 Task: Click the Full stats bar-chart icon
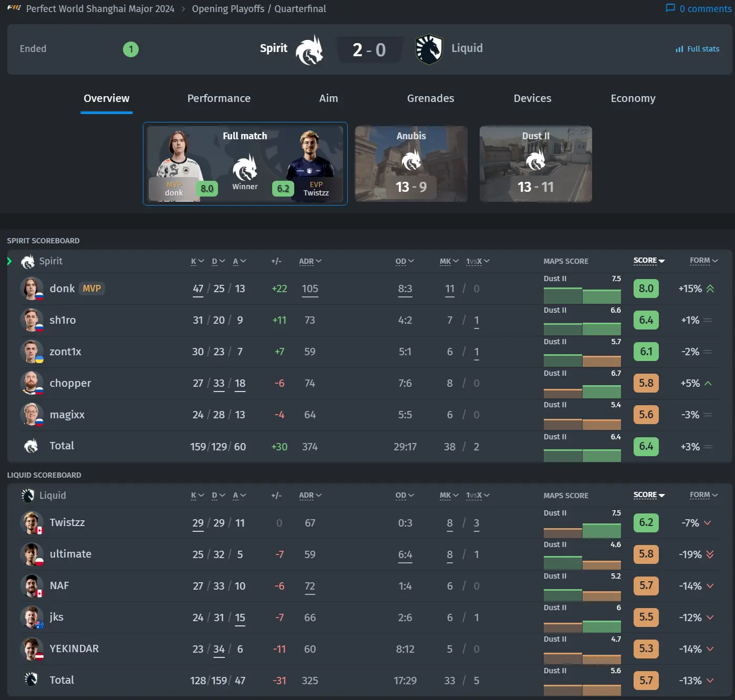[x=679, y=49]
